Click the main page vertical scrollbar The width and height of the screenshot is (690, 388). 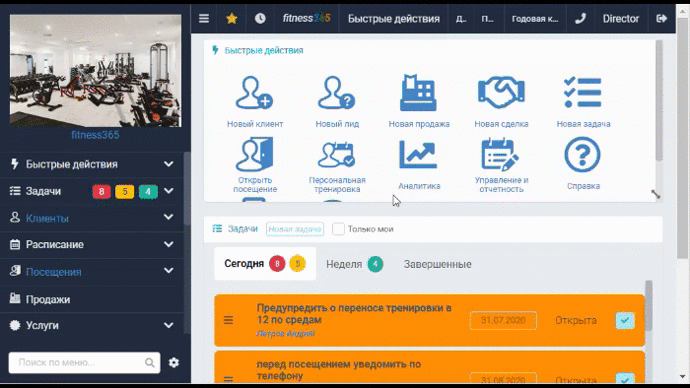coord(682,139)
